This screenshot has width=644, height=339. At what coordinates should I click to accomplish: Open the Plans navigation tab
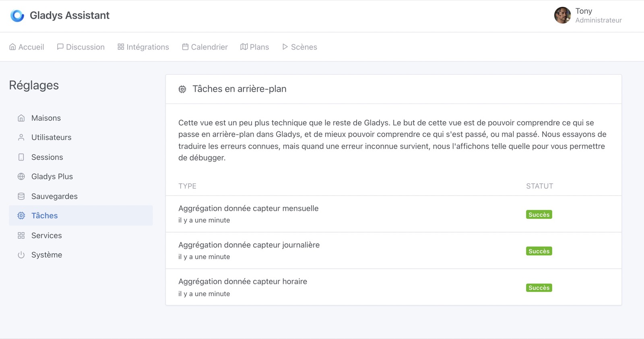[255, 47]
